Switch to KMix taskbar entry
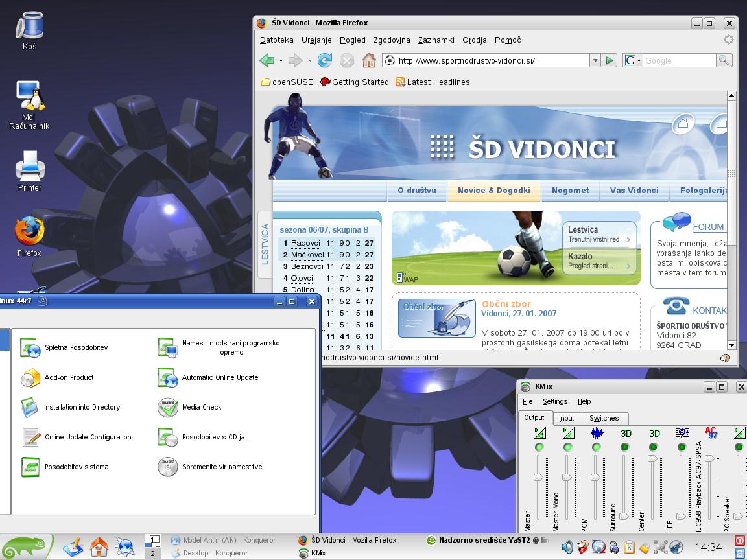Image resolution: width=747 pixels, height=560 pixels. click(x=313, y=554)
